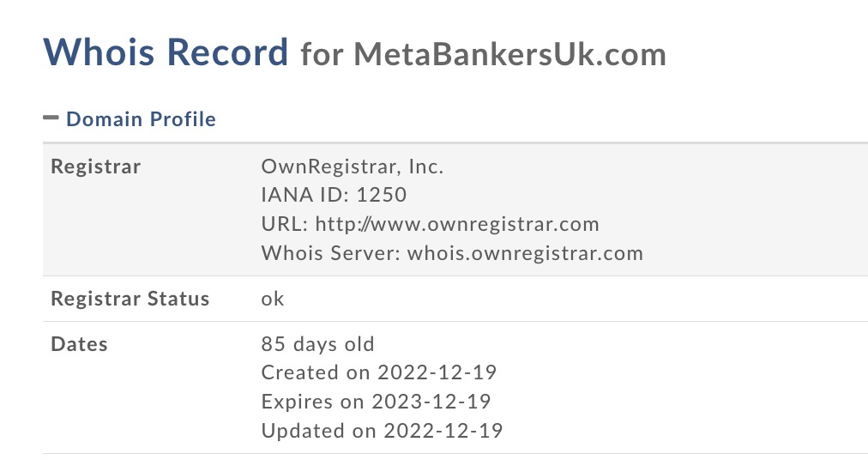The image size is (868, 460).
Task: Click the Domain Profile heading link
Action: [141, 119]
